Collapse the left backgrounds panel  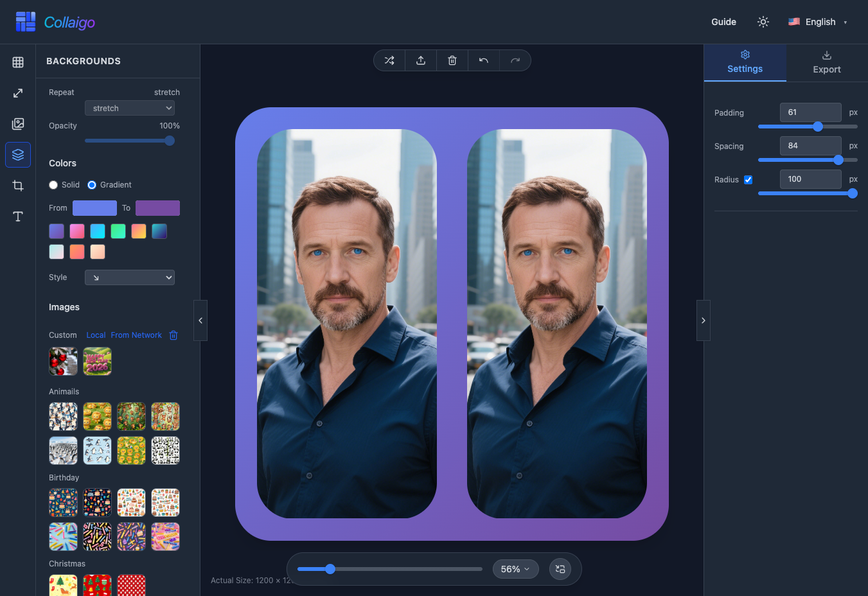[200, 320]
